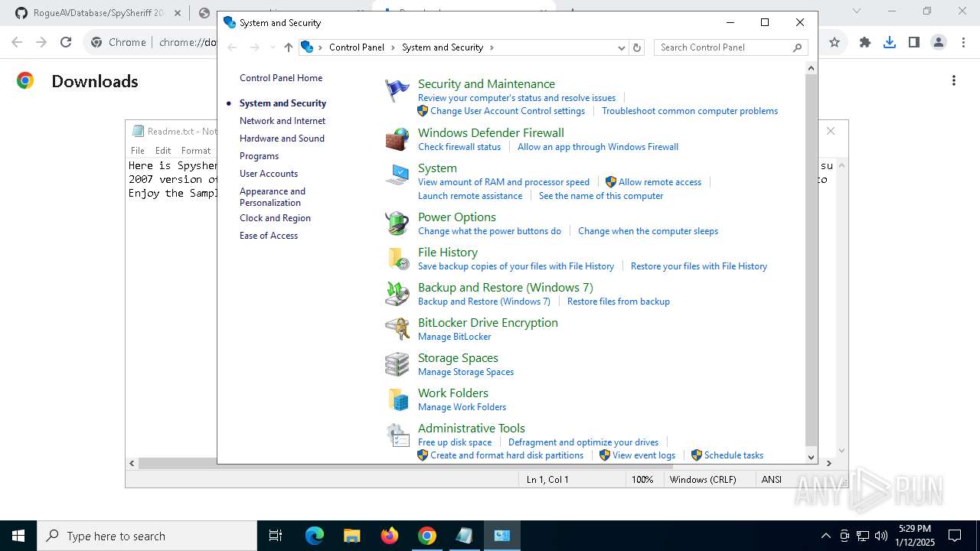This screenshot has height=551, width=980.
Task: Click Check firewall status link
Action: pos(459,147)
